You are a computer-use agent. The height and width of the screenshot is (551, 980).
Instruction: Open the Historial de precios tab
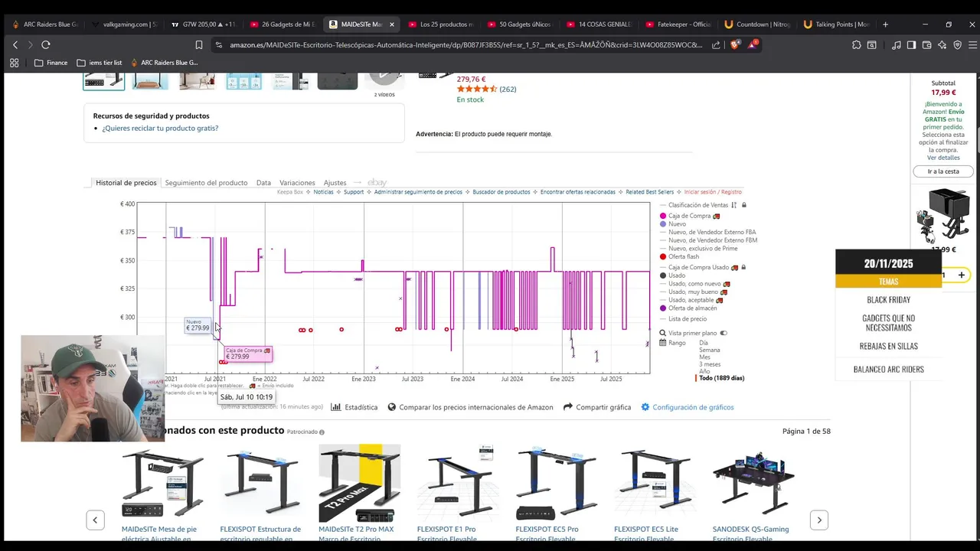click(x=126, y=183)
